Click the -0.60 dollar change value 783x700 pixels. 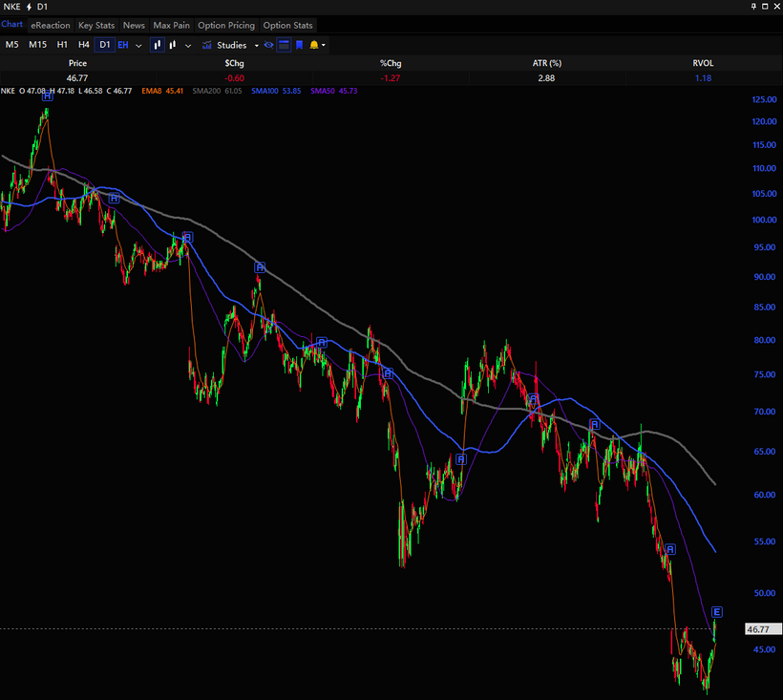pyautogui.click(x=234, y=78)
